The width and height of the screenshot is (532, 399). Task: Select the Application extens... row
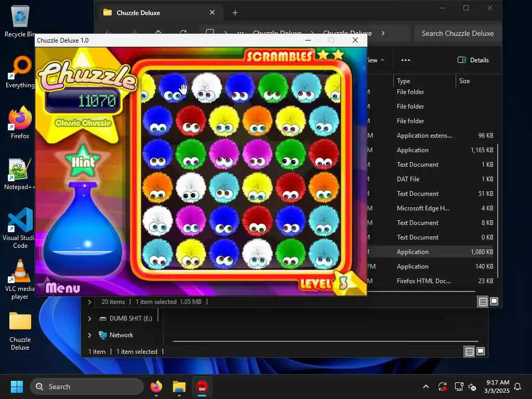431,136
